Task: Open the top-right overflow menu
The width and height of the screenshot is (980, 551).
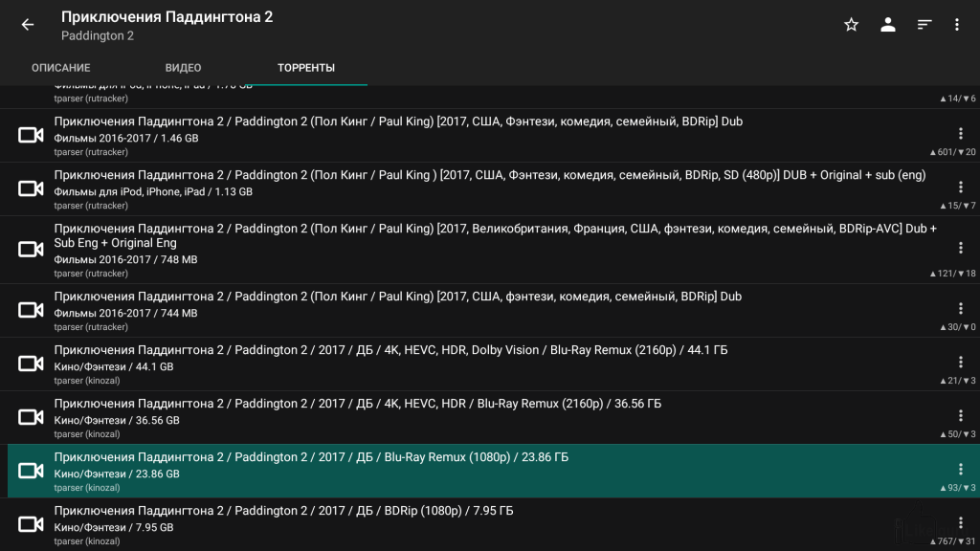Action: (x=957, y=25)
